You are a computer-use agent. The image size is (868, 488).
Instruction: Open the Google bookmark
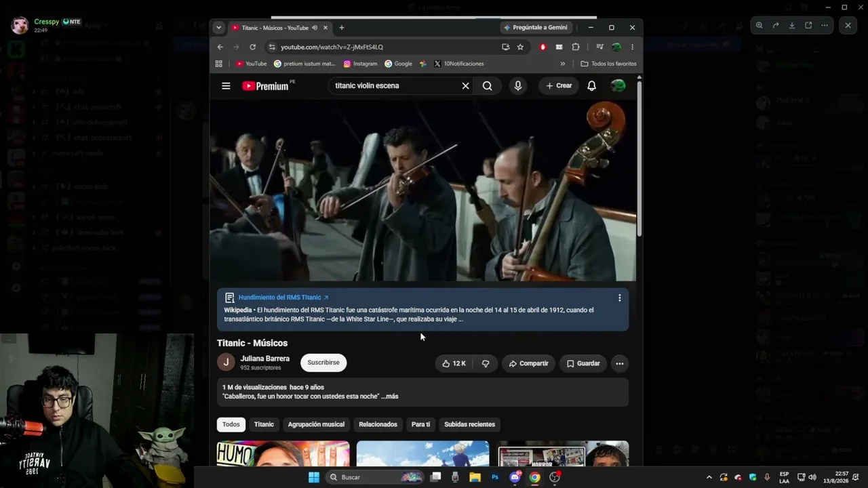click(398, 64)
